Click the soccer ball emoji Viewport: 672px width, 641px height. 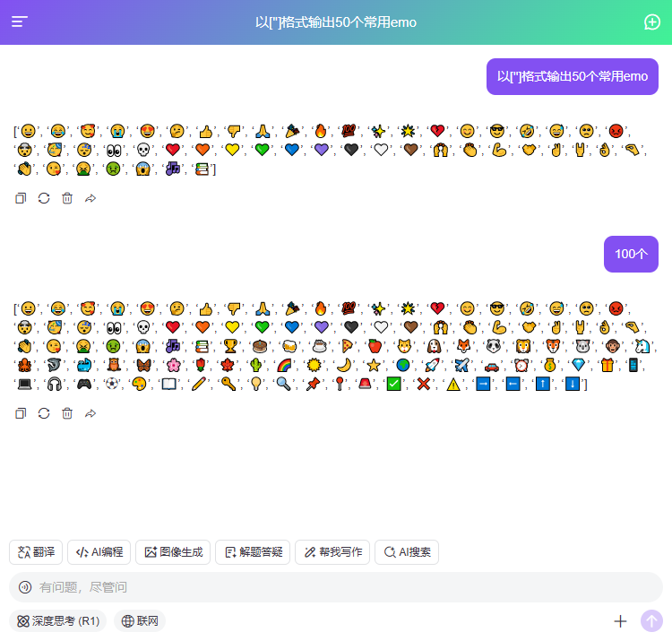coord(112,384)
